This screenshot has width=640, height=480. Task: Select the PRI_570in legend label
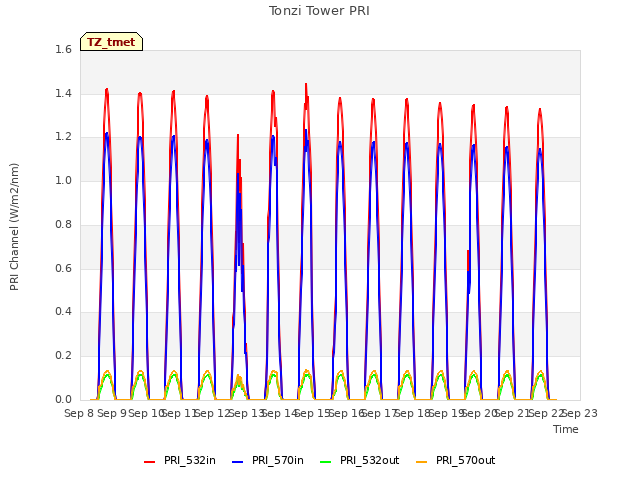tap(278, 460)
